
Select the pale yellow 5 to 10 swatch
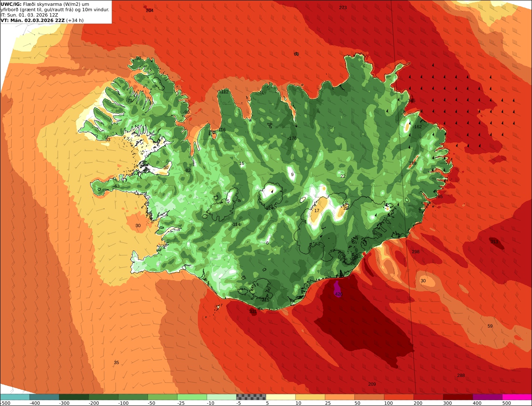point(281,397)
